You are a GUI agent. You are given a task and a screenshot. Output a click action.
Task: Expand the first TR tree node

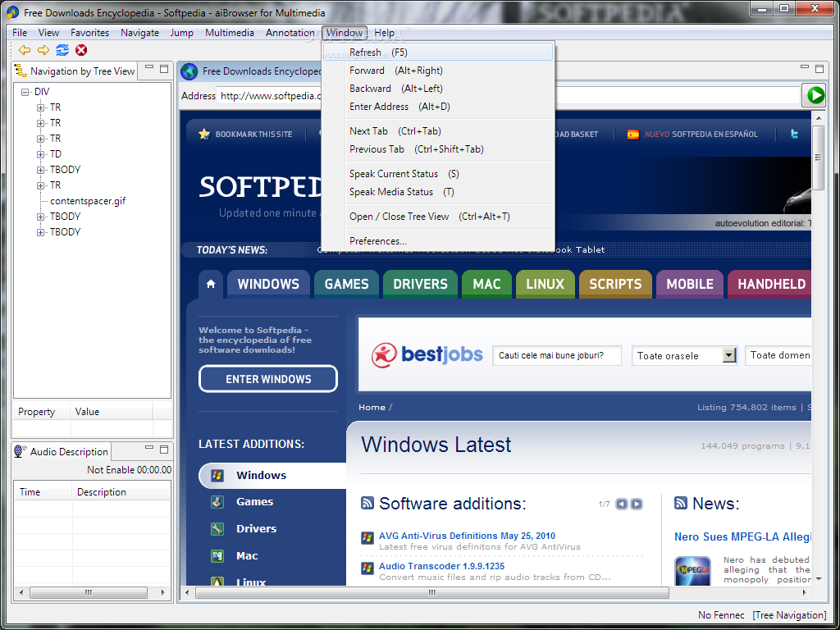pyautogui.click(x=40, y=107)
